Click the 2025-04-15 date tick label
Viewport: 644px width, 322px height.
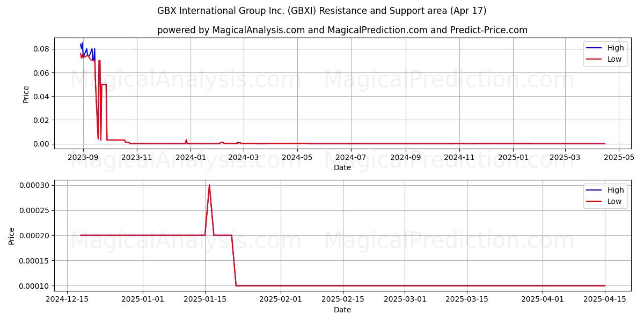604,299
